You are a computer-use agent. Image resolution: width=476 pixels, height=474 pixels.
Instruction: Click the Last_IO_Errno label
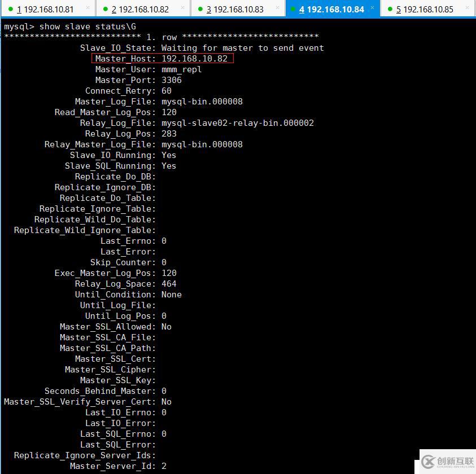coord(120,412)
